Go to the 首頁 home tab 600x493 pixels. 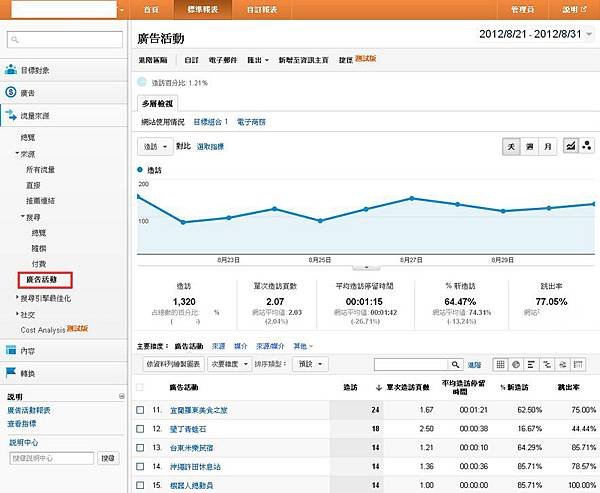152,10
